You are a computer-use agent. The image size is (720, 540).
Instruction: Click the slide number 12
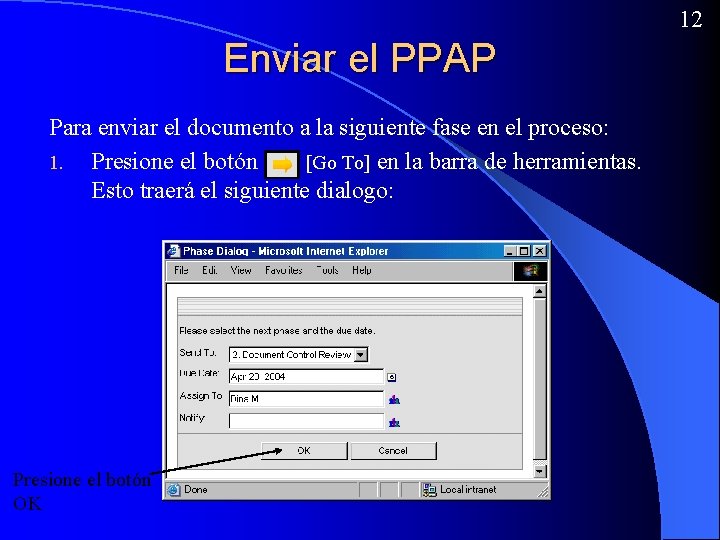click(691, 20)
